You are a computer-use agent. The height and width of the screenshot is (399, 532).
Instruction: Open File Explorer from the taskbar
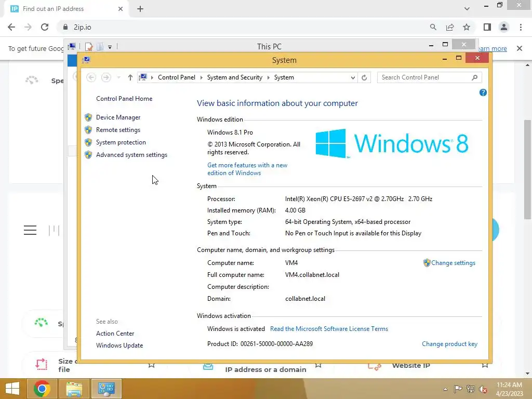(x=74, y=389)
